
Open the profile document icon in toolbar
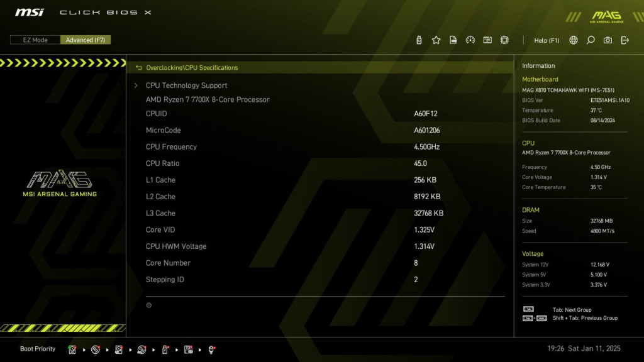tap(453, 40)
